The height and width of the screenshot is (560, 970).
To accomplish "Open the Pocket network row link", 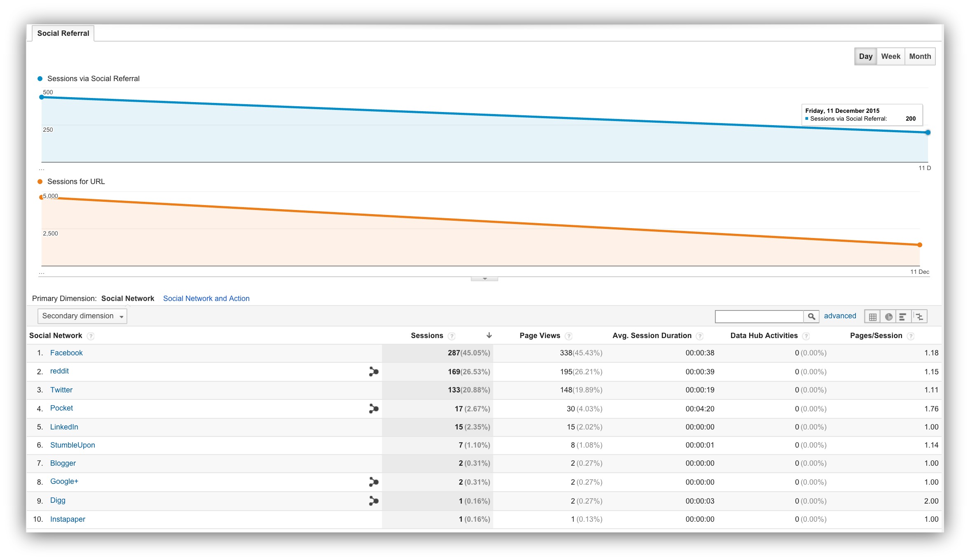I will point(61,408).
